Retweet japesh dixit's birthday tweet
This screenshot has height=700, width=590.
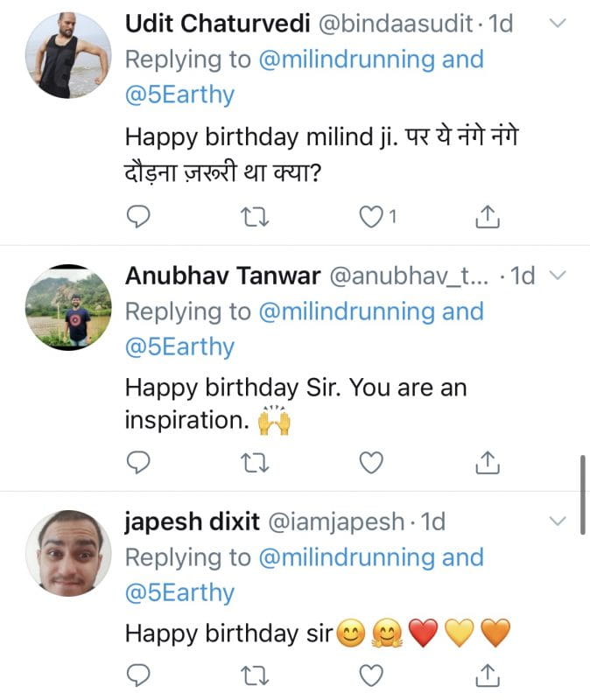click(x=257, y=675)
